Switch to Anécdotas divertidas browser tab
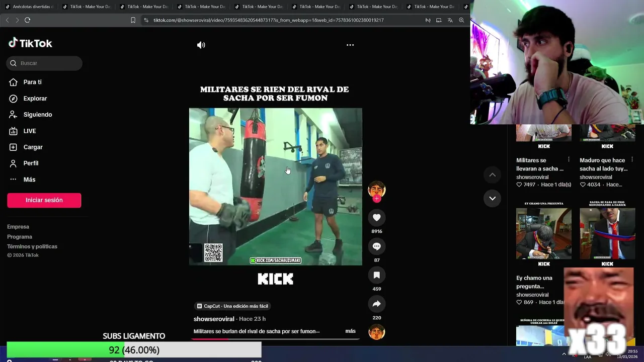 tap(29, 7)
